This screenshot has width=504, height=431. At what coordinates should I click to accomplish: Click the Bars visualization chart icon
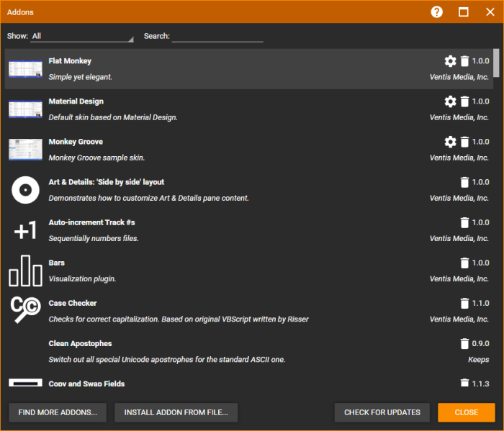coord(25,271)
